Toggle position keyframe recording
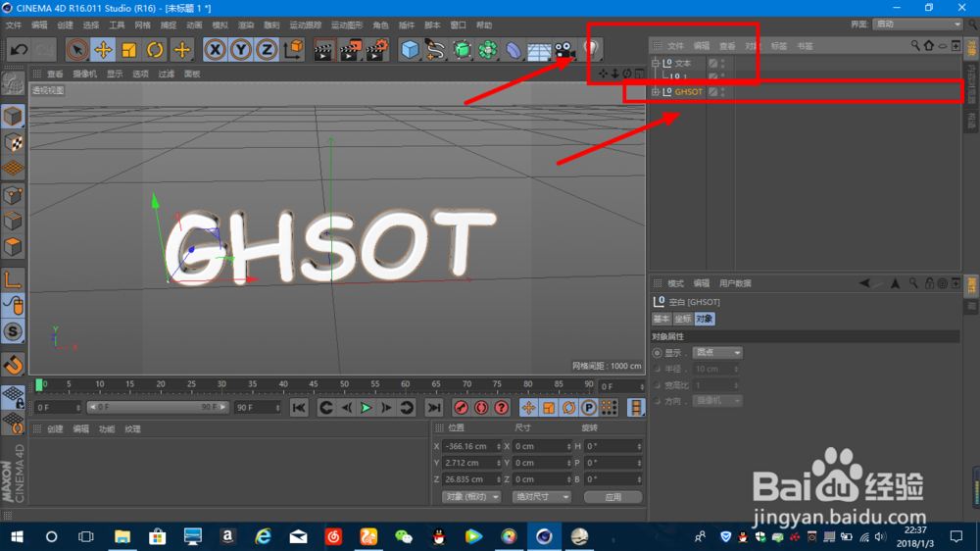The image size is (980, 551). tap(529, 408)
